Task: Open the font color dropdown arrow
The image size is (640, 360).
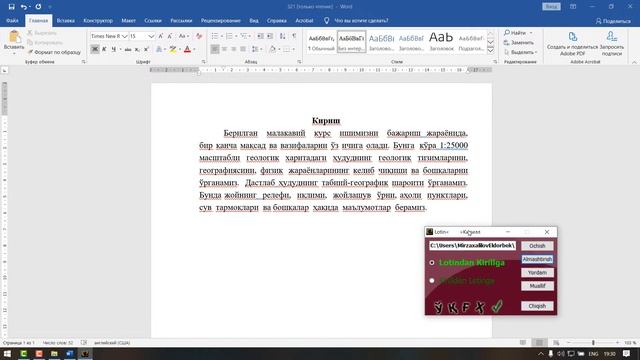Action: pyautogui.click(x=194, y=49)
